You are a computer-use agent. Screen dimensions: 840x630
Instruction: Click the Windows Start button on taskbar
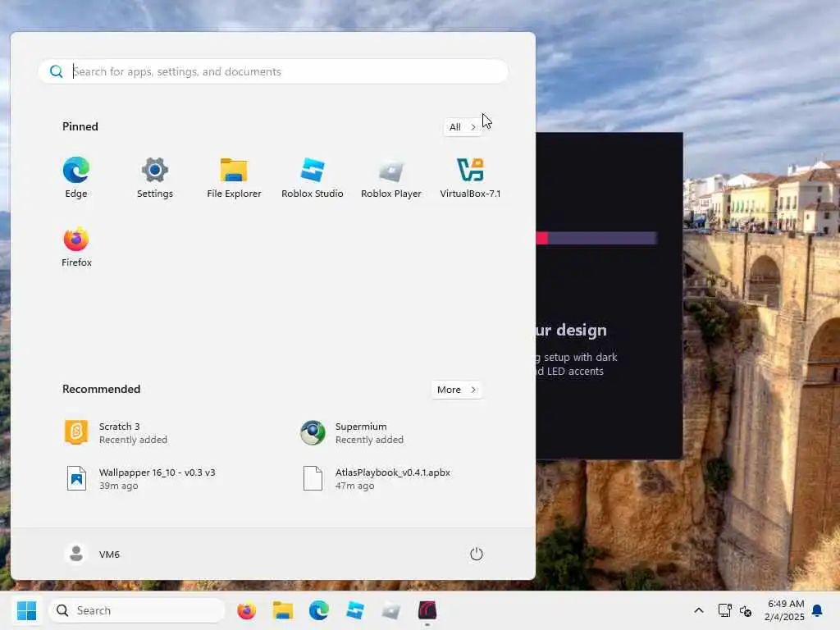coord(26,610)
